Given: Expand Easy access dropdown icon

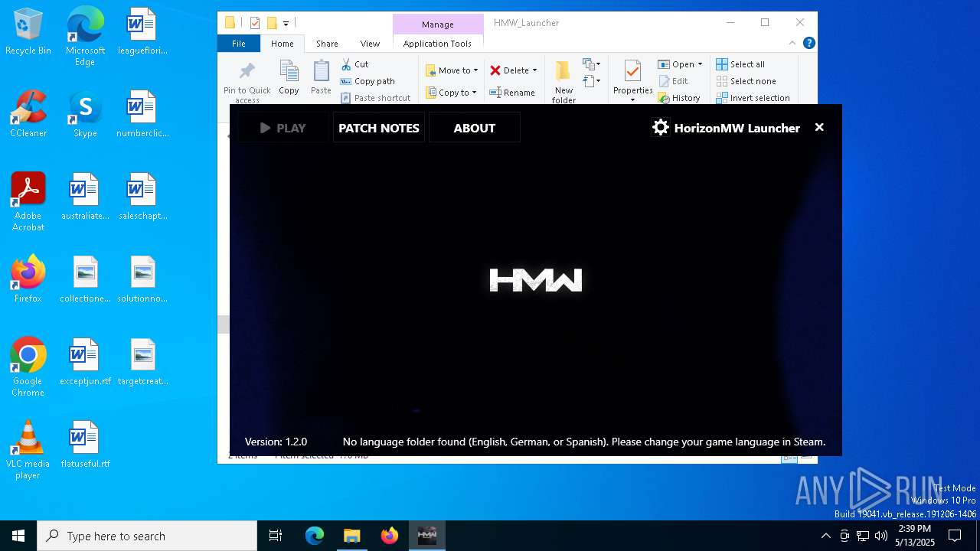Looking at the screenshot, I should pyautogui.click(x=592, y=81).
